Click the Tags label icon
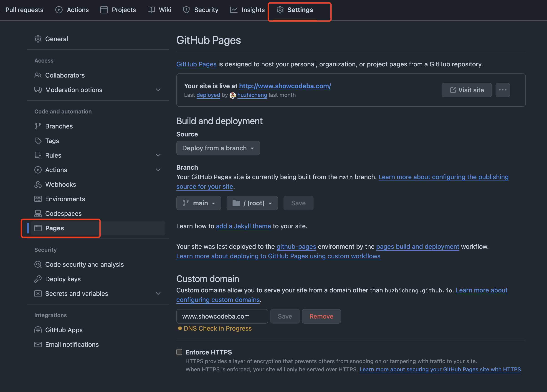This screenshot has height=392, width=547. [38, 141]
